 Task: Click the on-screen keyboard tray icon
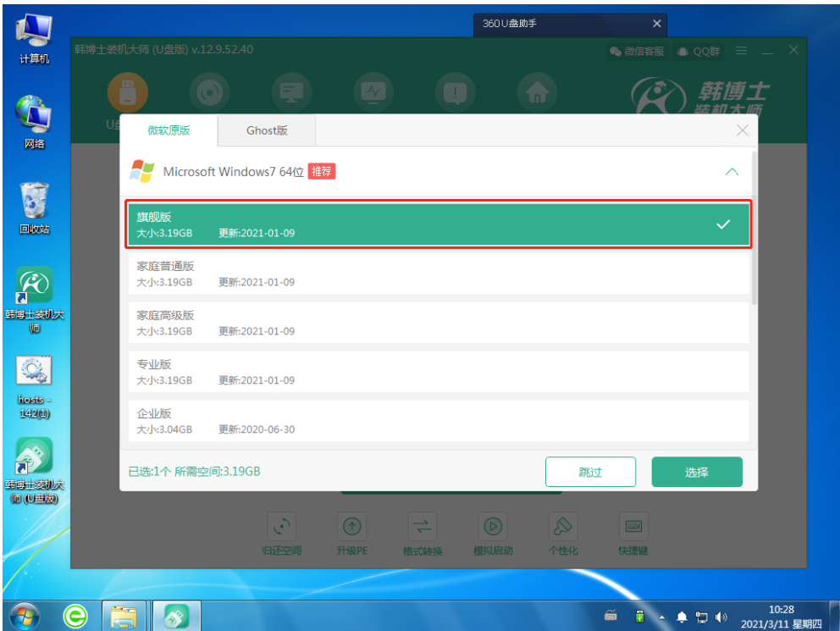coord(611,616)
